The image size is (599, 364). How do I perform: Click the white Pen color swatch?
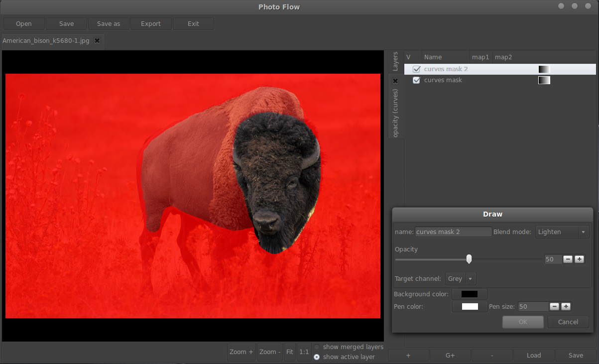(469, 306)
